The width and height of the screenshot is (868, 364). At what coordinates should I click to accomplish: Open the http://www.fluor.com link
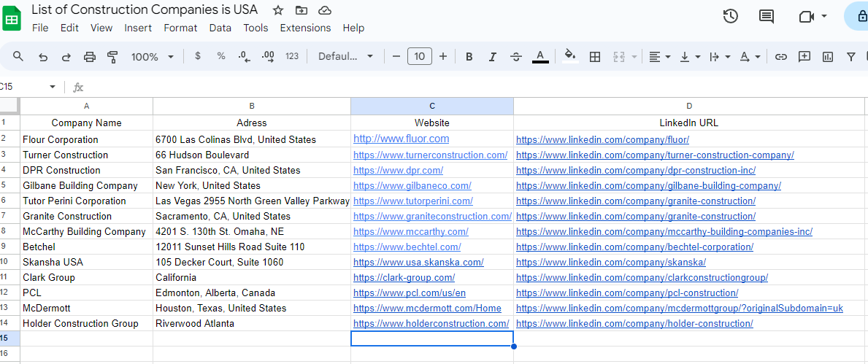click(401, 139)
